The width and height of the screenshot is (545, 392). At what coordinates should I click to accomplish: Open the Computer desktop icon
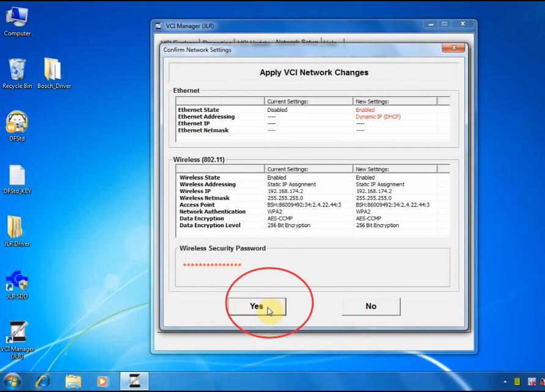[17, 21]
